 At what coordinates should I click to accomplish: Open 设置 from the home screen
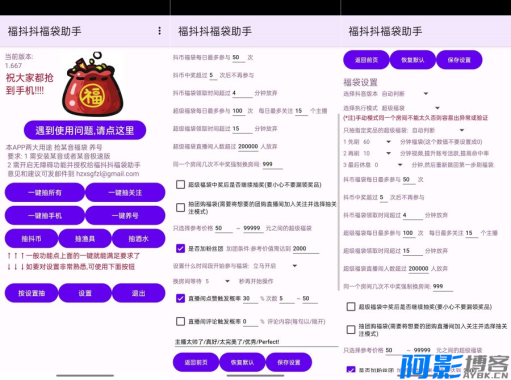point(85,293)
